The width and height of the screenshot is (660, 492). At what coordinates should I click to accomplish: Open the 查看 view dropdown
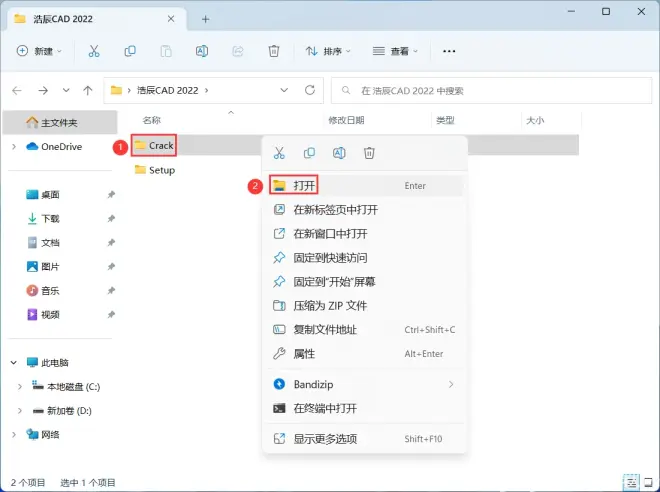[x=394, y=51]
